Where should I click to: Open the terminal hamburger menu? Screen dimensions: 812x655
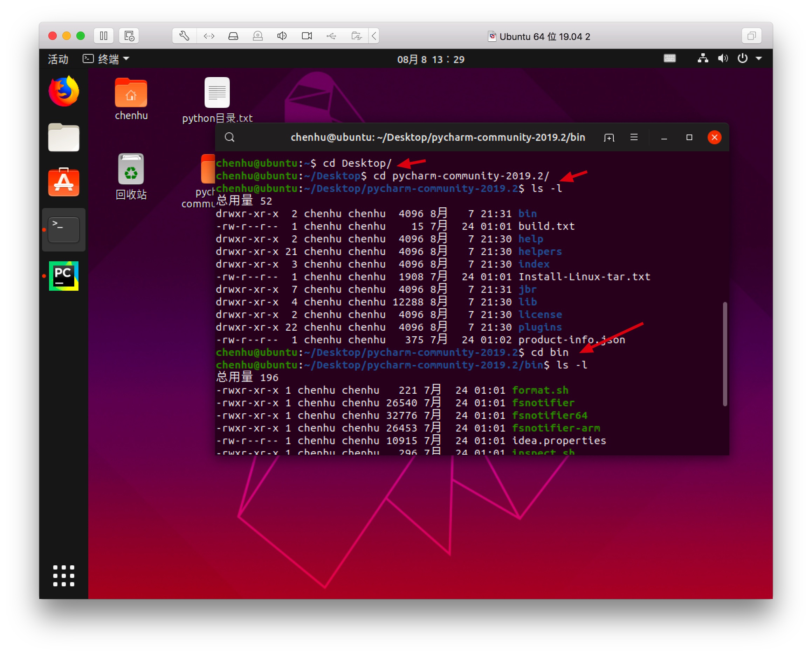pyautogui.click(x=634, y=137)
